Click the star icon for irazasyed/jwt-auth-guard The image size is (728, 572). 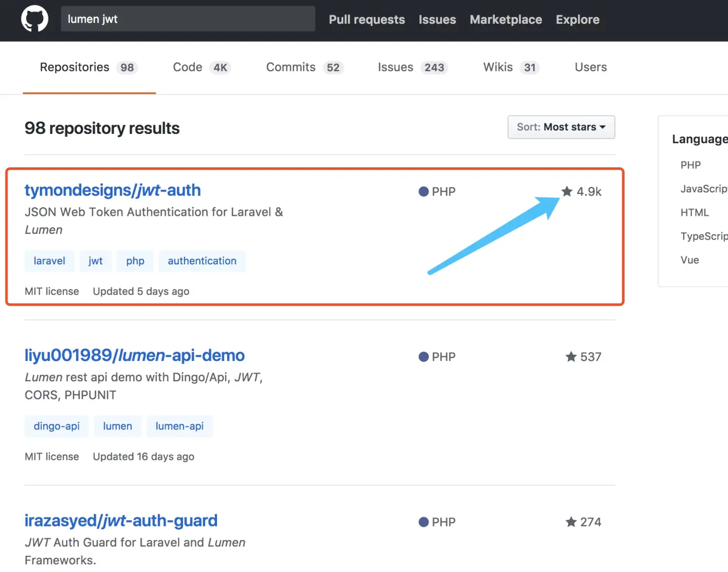[x=571, y=522]
